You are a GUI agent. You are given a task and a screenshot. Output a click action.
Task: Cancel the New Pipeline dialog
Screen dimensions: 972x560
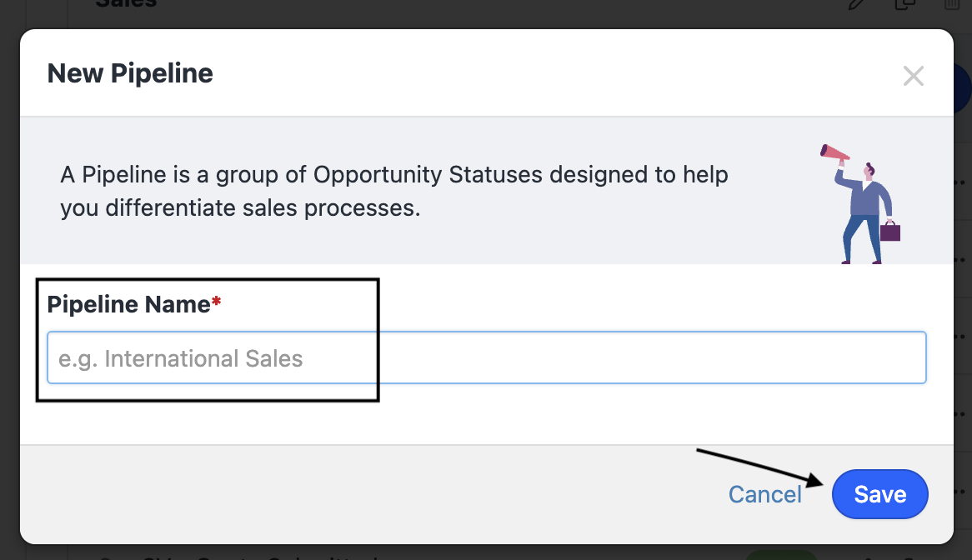click(764, 494)
